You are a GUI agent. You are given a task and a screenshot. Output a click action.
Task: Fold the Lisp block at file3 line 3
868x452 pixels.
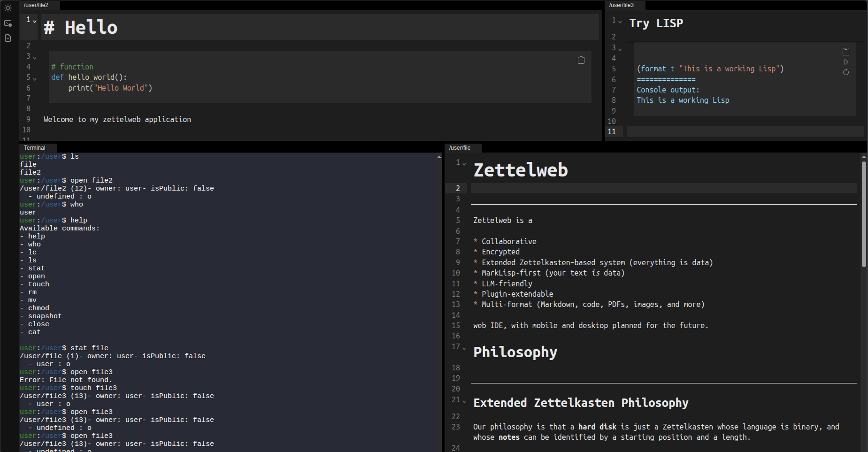click(620, 49)
